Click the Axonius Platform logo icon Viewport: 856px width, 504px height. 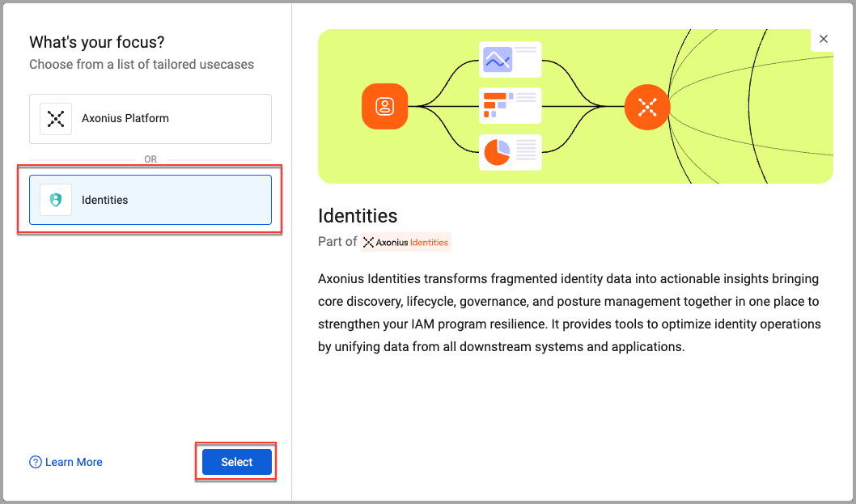click(x=56, y=119)
